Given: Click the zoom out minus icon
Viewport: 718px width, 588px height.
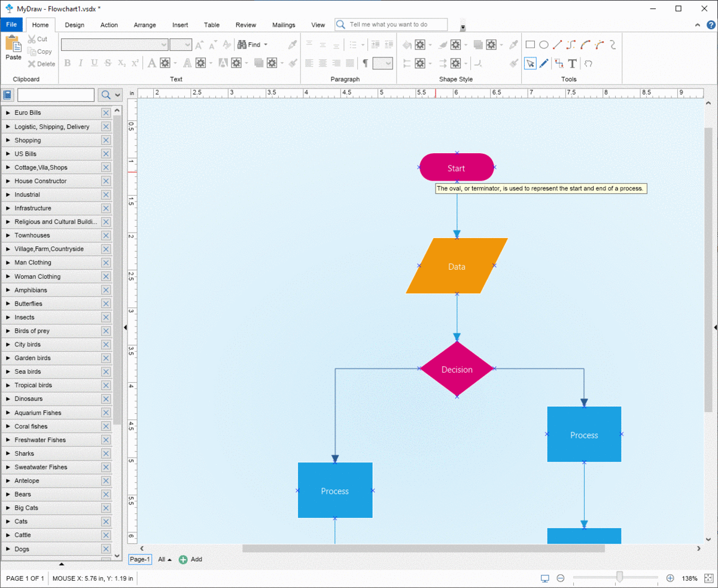Looking at the screenshot, I should coord(561,578).
